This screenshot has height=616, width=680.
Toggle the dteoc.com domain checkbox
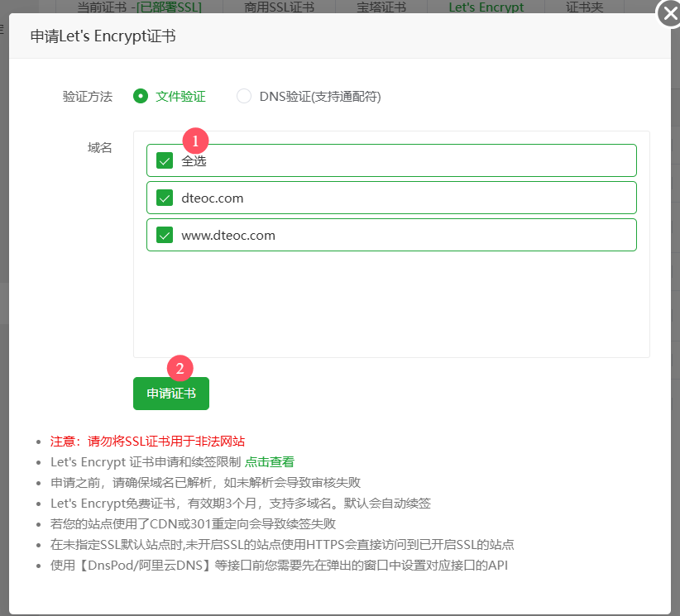(x=164, y=198)
